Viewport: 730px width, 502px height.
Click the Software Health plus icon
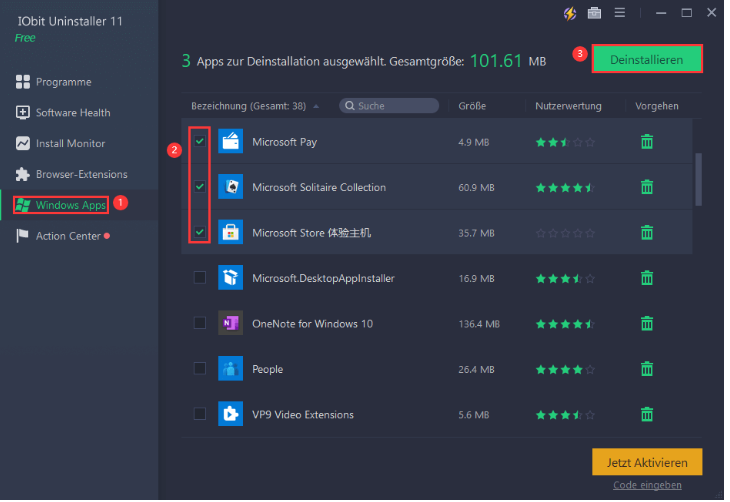tap(22, 113)
